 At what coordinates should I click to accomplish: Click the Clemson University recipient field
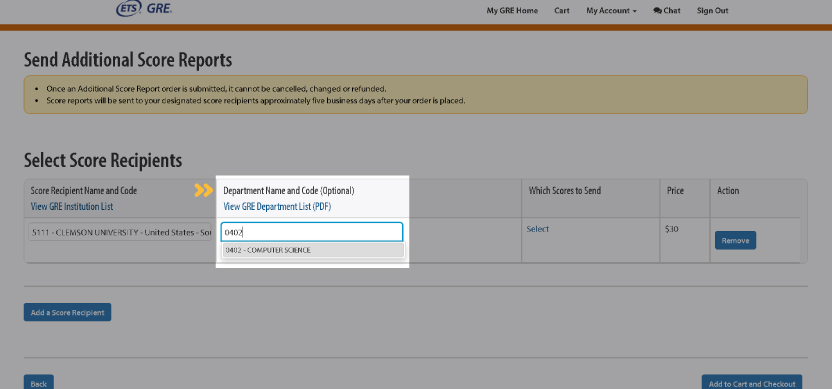tap(120, 232)
